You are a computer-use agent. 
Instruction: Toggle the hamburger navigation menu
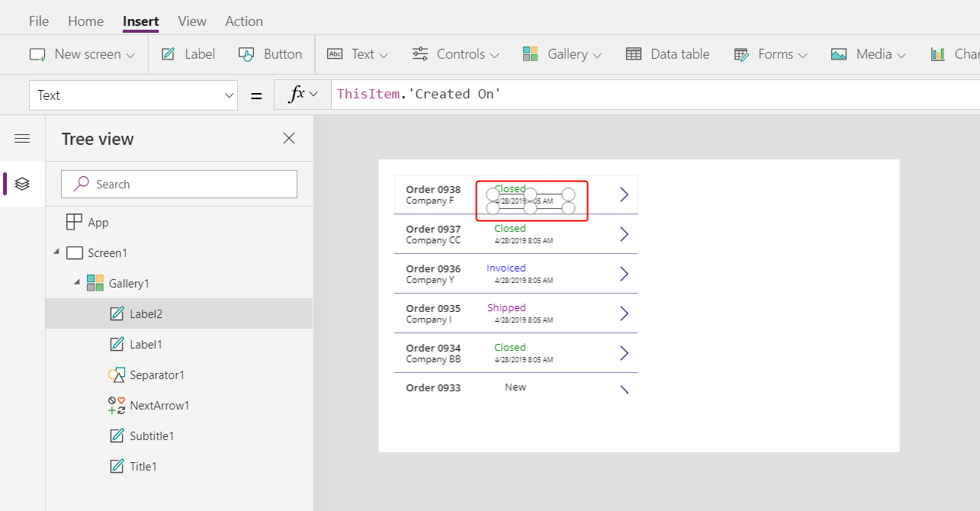pyautogui.click(x=22, y=138)
